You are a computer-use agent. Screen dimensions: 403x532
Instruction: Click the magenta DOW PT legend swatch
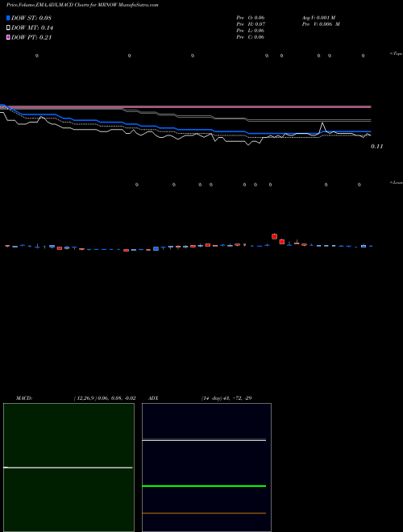click(9, 38)
